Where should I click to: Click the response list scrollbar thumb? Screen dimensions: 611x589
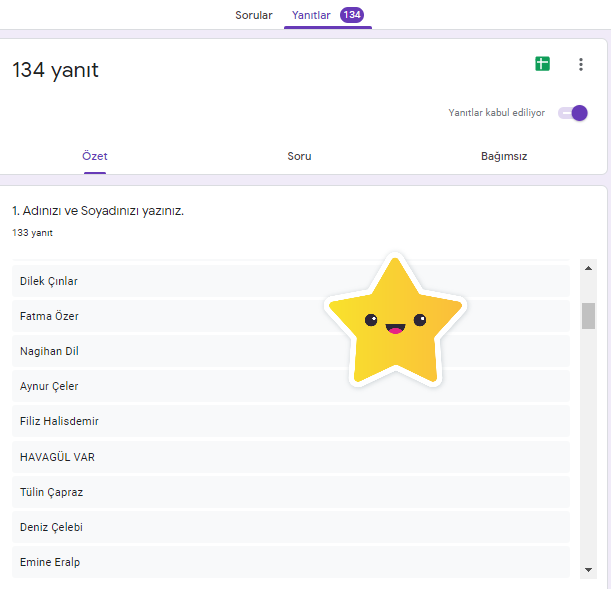(x=588, y=316)
